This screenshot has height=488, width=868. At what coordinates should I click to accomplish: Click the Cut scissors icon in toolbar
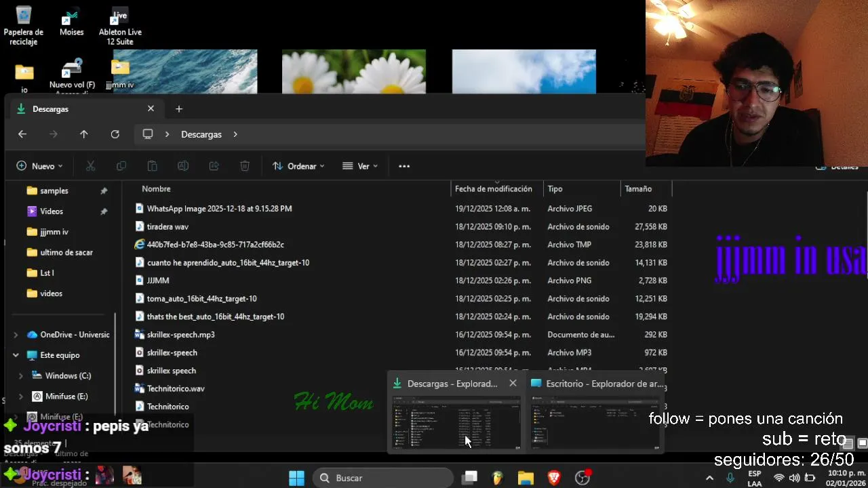click(x=90, y=166)
